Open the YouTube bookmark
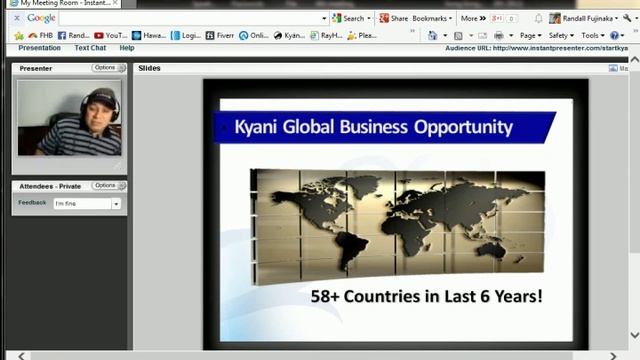640x360 pixels. (111, 36)
